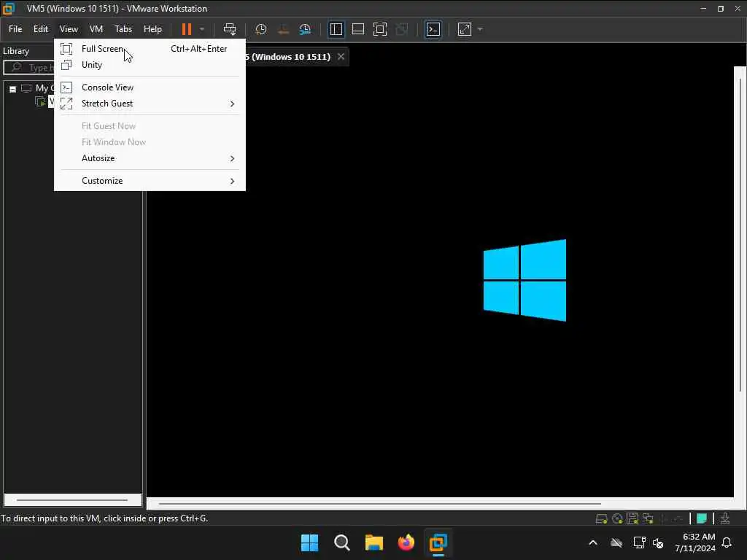This screenshot has height=560, width=747.
Task: Click the muted volume tray icon
Action: click(659, 542)
